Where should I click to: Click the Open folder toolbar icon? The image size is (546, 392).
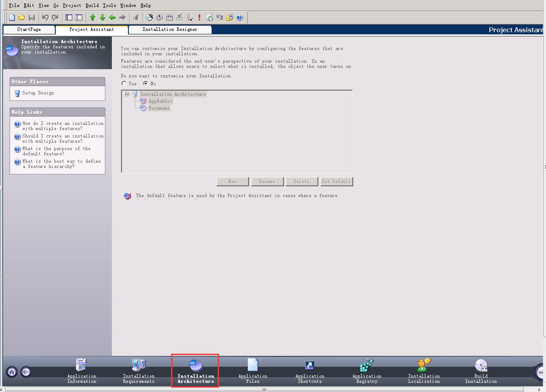click(x=21, y=18)
